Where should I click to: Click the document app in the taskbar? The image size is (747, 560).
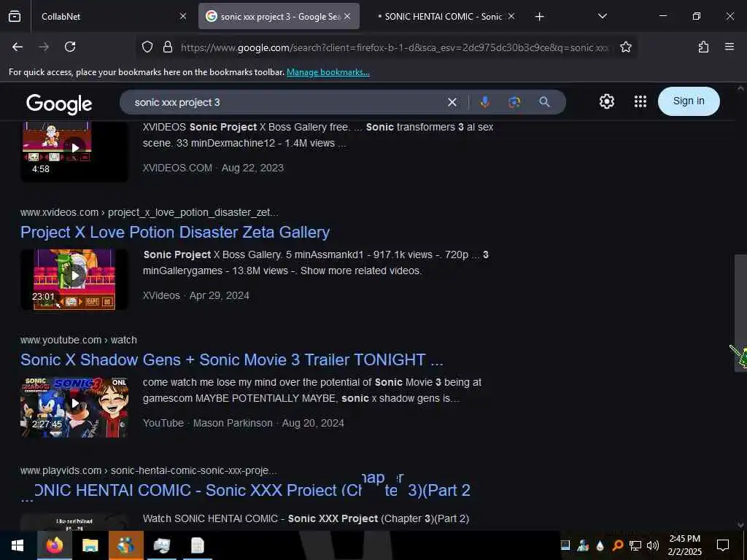point(197,545)
